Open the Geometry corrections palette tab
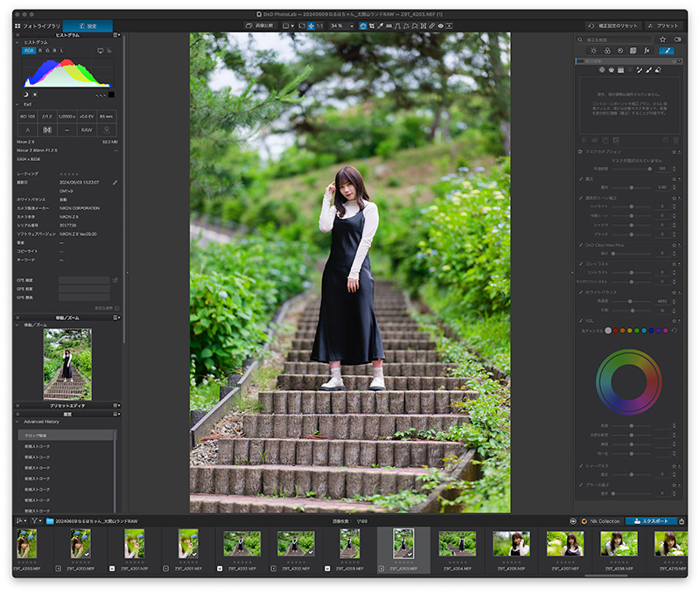 coord(633,51)
